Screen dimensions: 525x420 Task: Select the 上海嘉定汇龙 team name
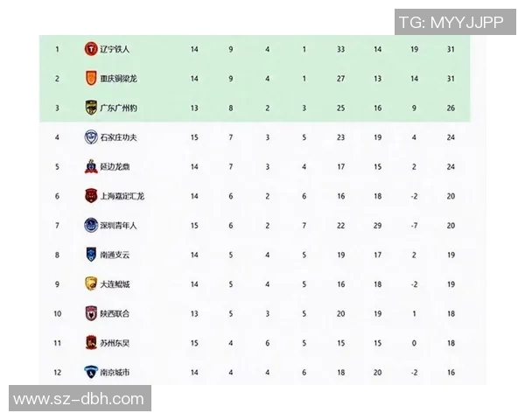pyautogui.click(x=122, y=196)
